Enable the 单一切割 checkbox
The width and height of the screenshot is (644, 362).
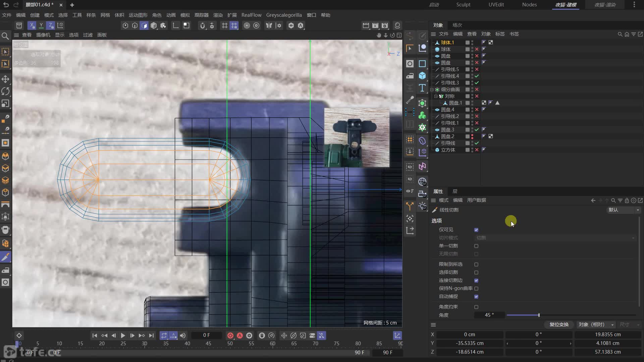click(x=476, y=246)
